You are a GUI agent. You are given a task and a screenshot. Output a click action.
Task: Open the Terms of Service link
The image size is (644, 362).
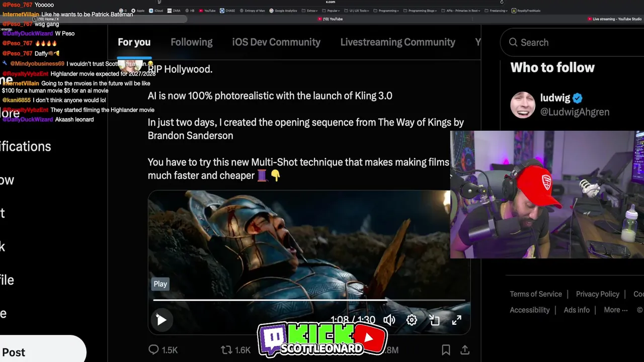click(536, 294)
